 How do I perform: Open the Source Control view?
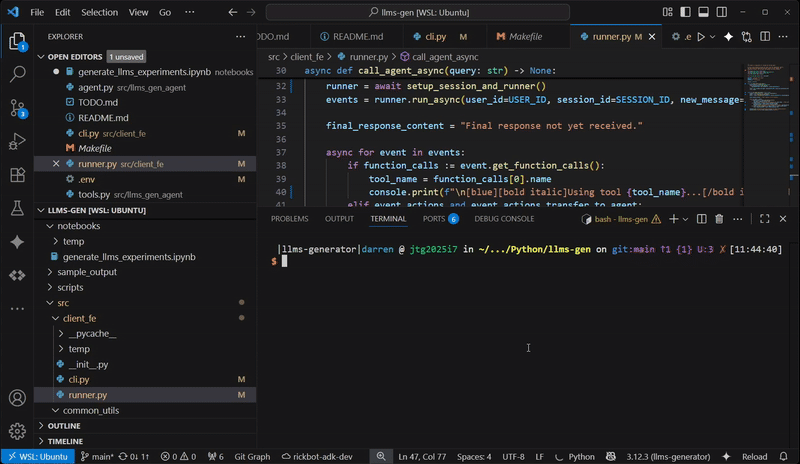coord(17,108)
